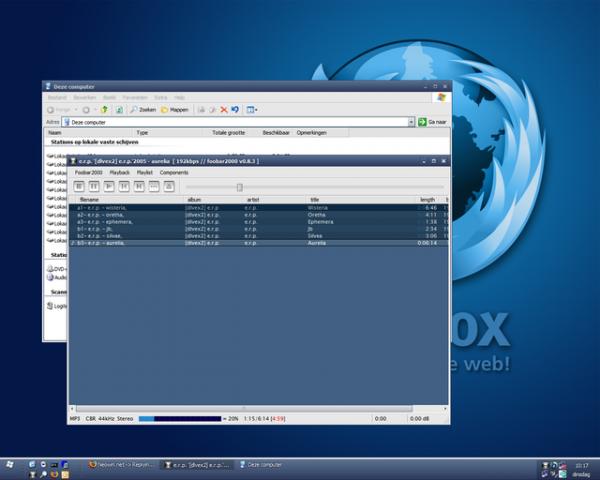Sort by the Opmerkingen column header

321,133
